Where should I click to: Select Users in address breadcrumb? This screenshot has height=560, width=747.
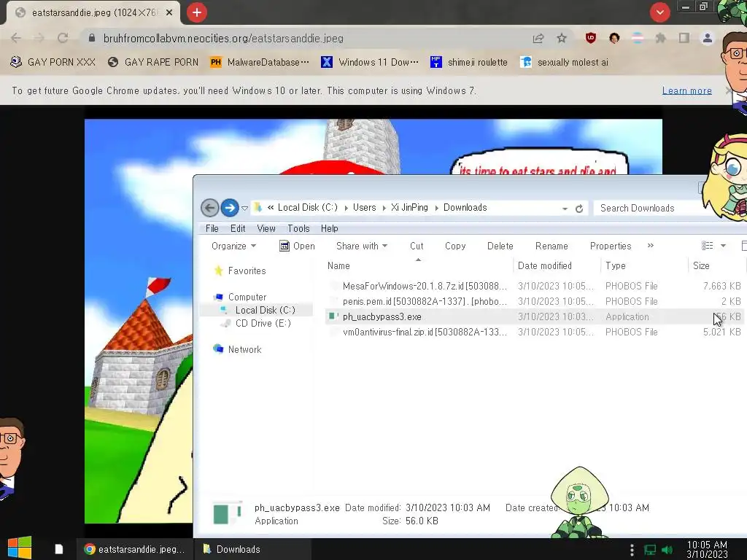pos(365,208)
